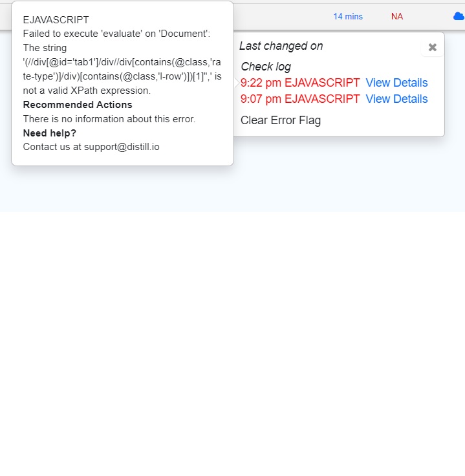The width and height of the screenshot is (465, 476).
Task: Open View Details for 9:07 pm error
Action: pyautogui.click(x=396, y=99)
